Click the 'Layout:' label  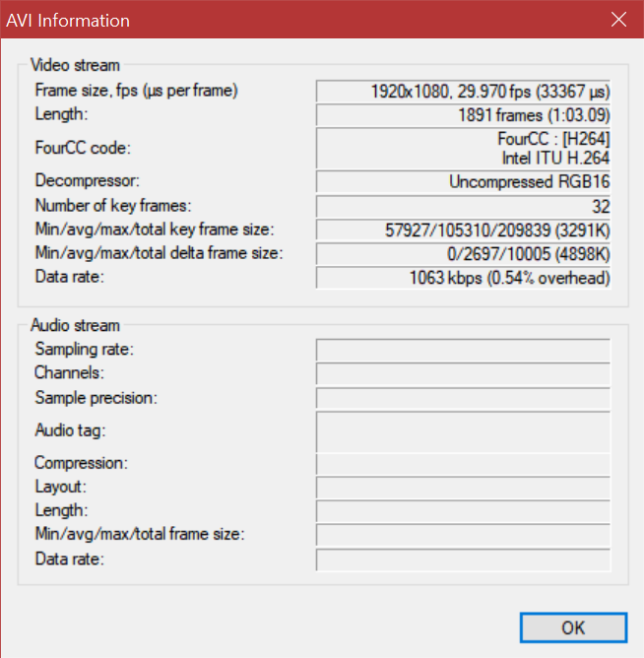[x=60, y=487]
